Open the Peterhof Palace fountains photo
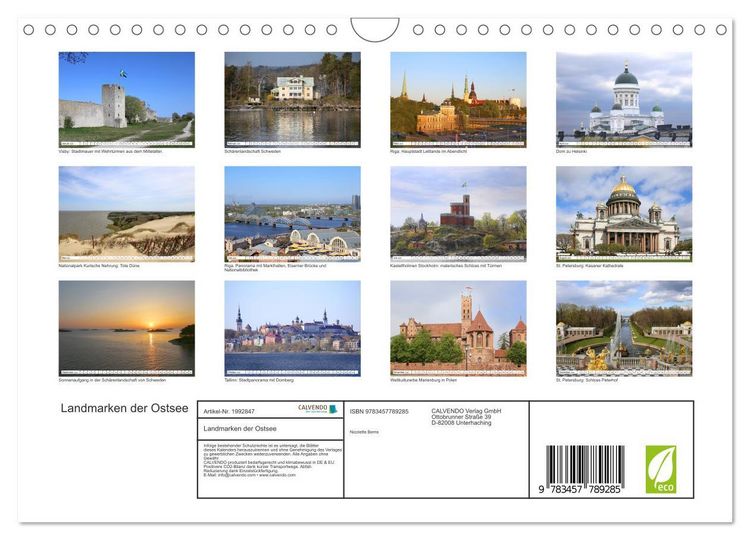 click(x=624, y=328)
